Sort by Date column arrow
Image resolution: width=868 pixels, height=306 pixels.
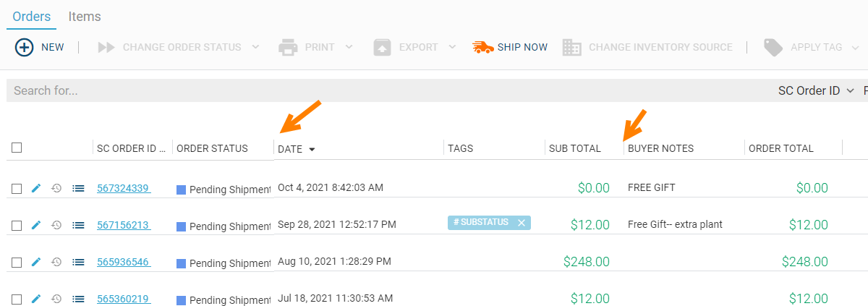(x=312, y=149)
